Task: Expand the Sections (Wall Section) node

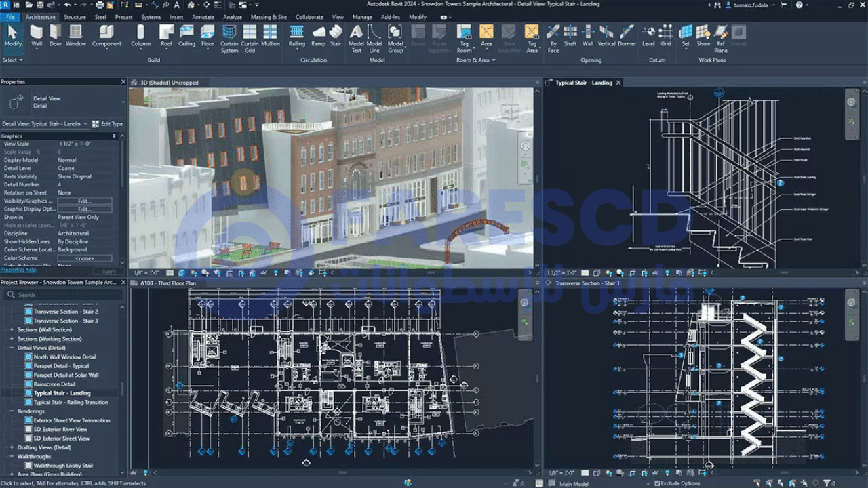Action: 12,329
